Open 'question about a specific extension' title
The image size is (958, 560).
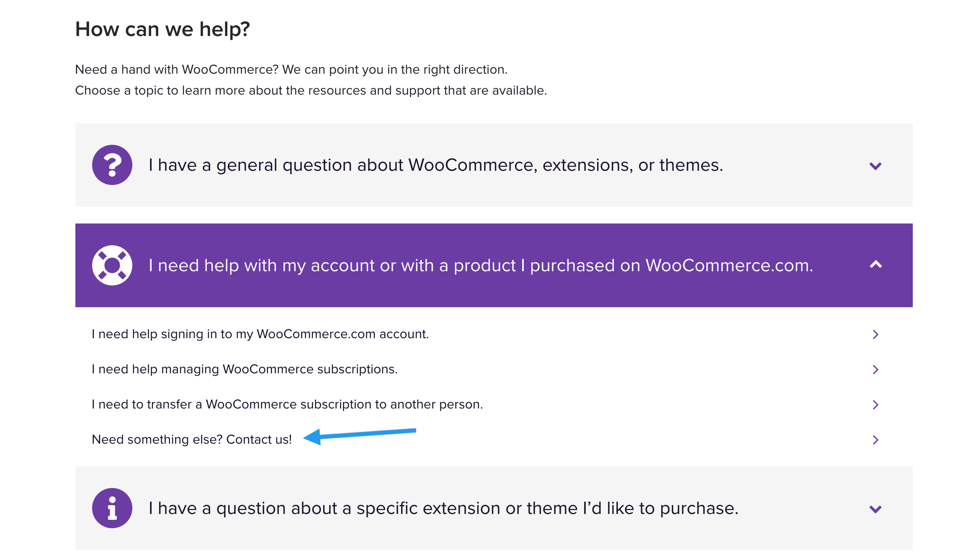click(x=443, y=509)
